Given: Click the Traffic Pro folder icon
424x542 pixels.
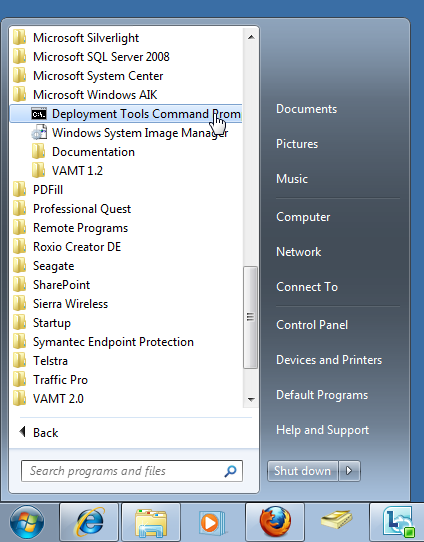Looking at the screenshot, I should tap(19, 380).
